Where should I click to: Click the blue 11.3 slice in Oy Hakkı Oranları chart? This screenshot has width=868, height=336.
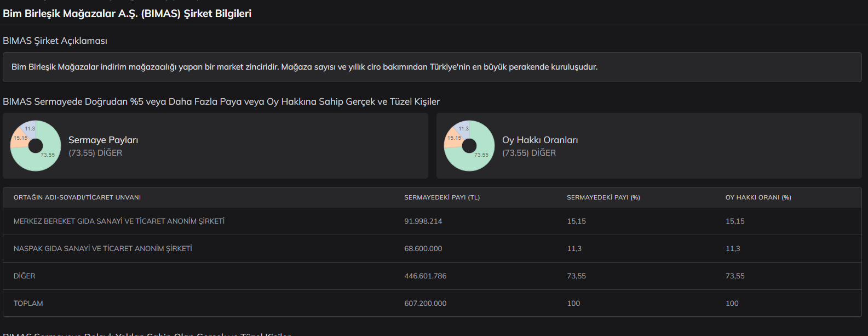coord(464,128)
